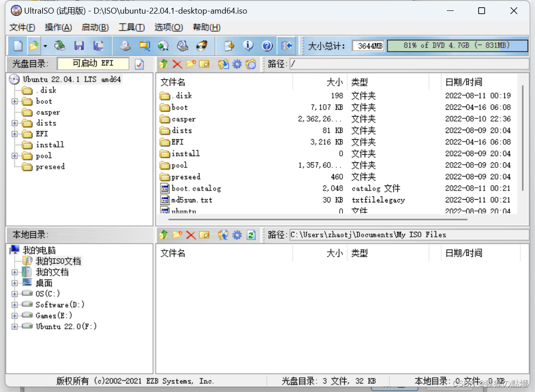Select casper folder in disc tree
This screenshot has height=392, width=535.
point(48,112)
